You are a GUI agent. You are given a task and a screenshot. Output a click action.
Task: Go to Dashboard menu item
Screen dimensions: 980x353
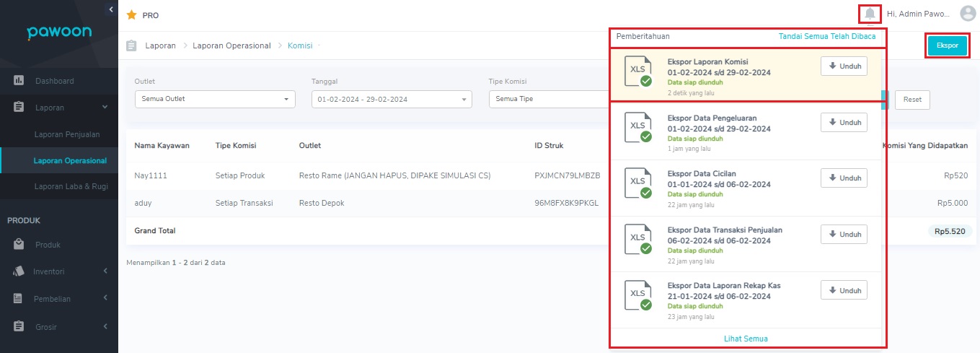[x=55, y=81]
